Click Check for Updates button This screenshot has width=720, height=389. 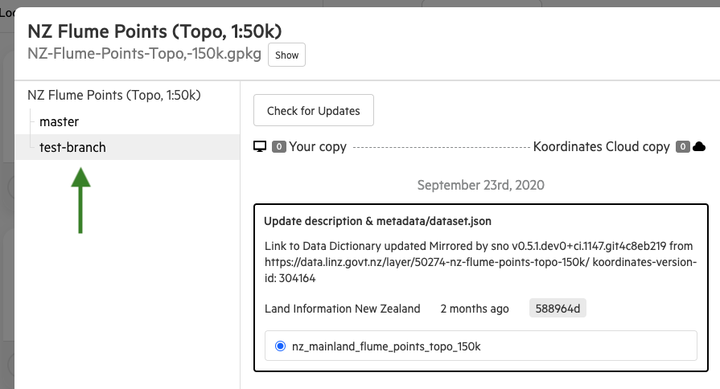(313, 110)
